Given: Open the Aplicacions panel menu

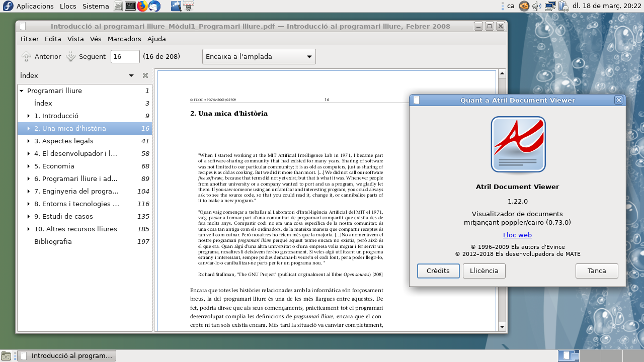Looking at the screenshot, I should click(35, 6).
